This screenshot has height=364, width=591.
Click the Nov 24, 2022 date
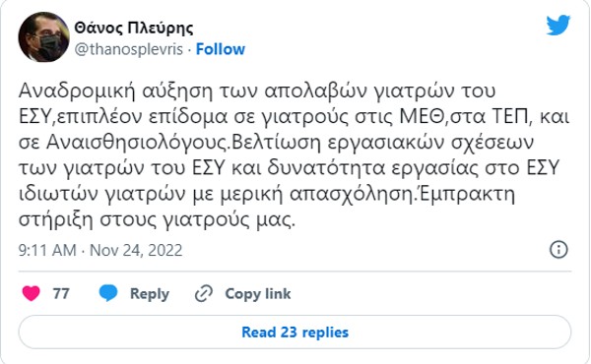136,250
